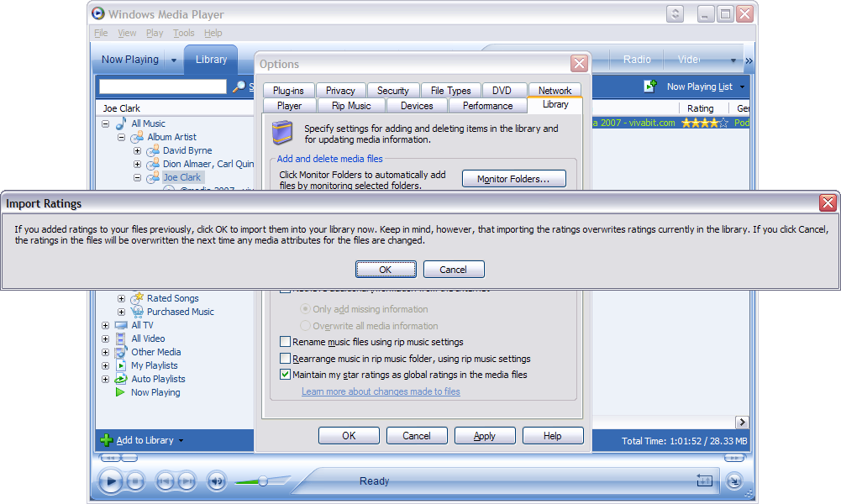
Task: Click the Next track button
Action: coord(187,481)
